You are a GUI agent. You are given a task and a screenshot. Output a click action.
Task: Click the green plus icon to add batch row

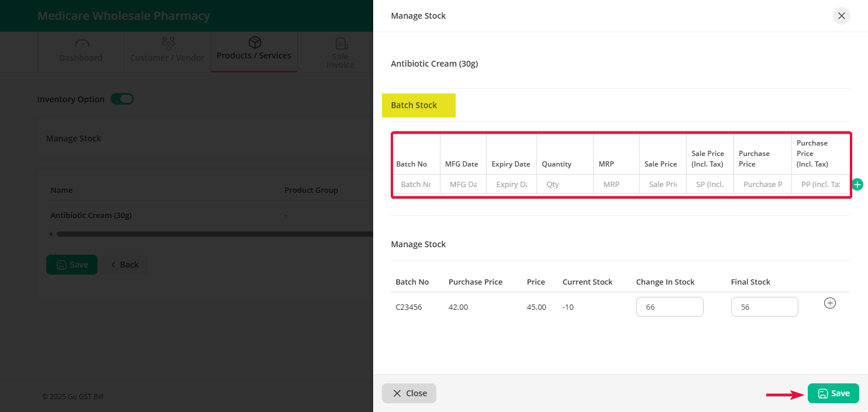tap(857, 185)
